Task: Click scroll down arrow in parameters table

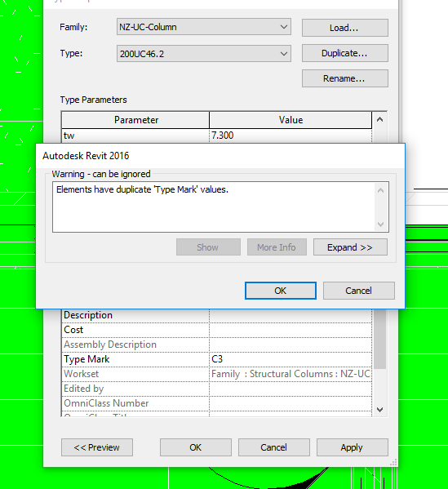Action: pos(379,410)
